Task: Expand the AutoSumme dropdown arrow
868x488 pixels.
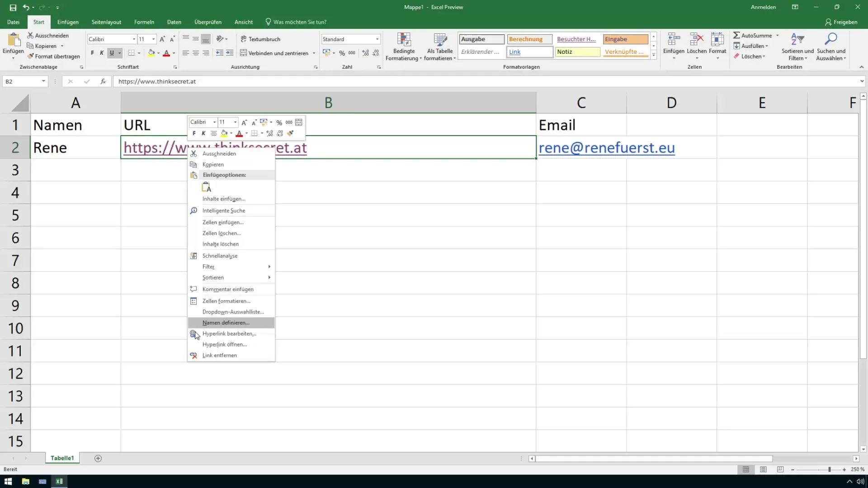Action: coord(778,35)
